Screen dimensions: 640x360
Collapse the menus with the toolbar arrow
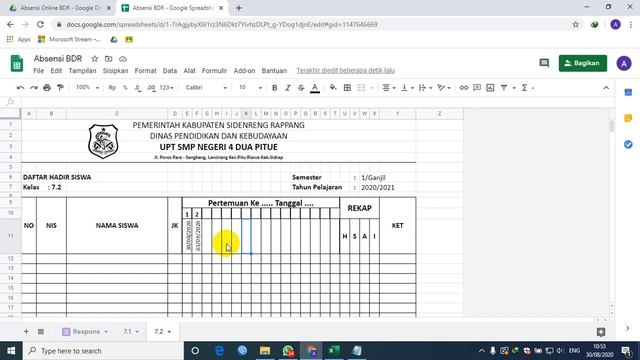[606, 88]
